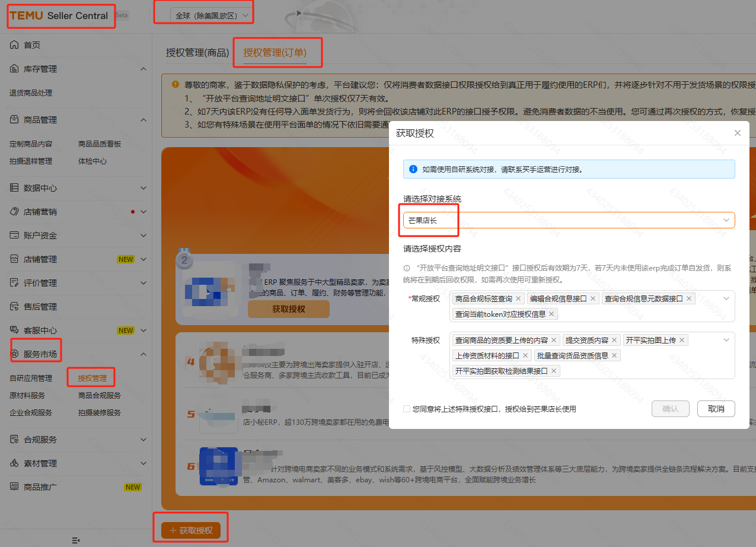Remove the 上传资质材料的接口 tag
This screenshot has height=547, width=756.
tap(525, 355)
